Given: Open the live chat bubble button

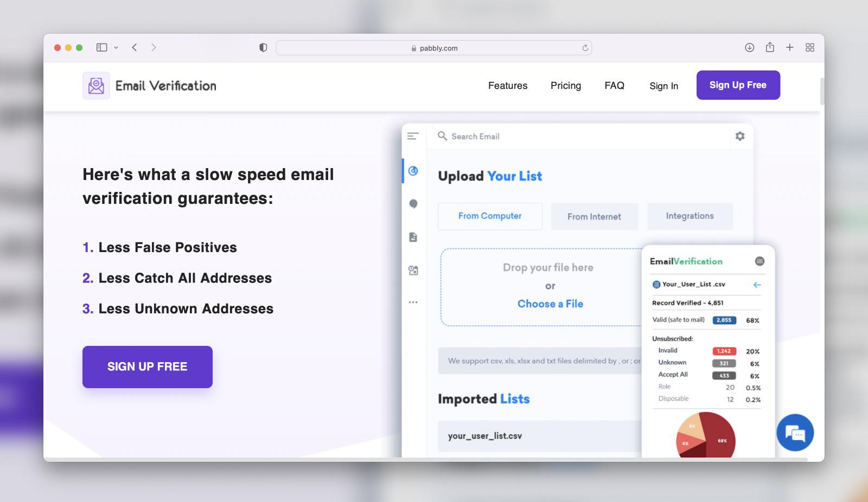Looking at the screenshot, I should click(795, 433).
